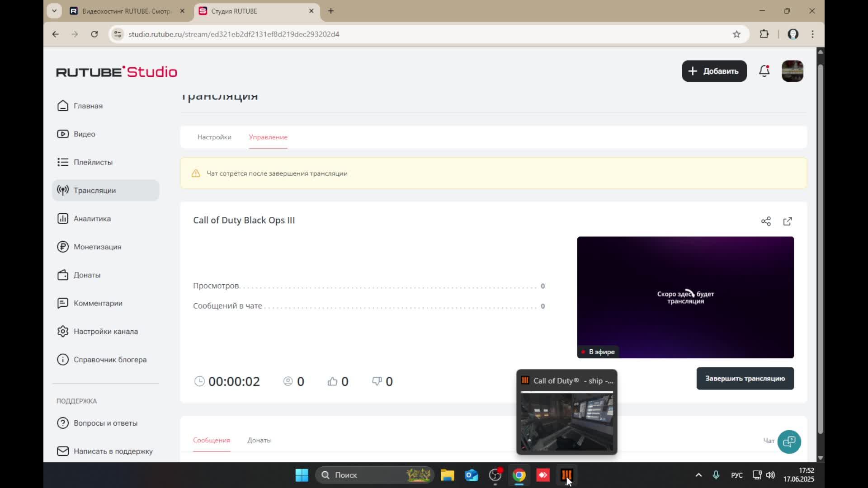Click the Главная home icon

click(63, 106)
